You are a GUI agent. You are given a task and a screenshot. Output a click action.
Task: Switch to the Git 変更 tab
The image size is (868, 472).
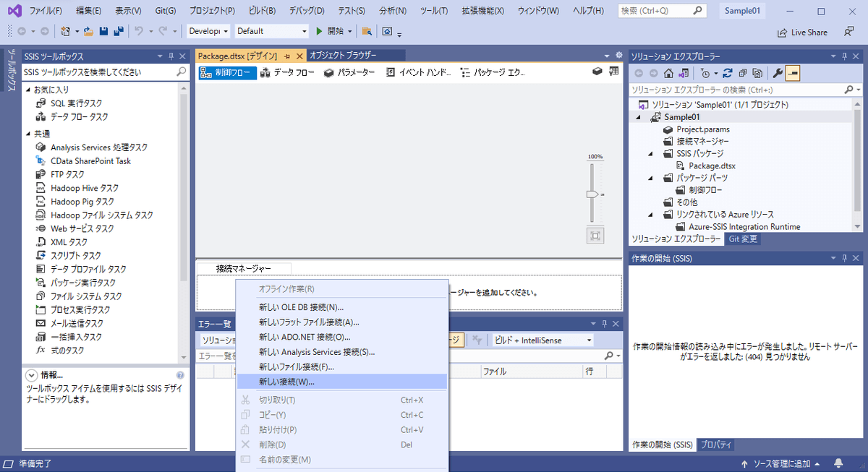point(743,239)
